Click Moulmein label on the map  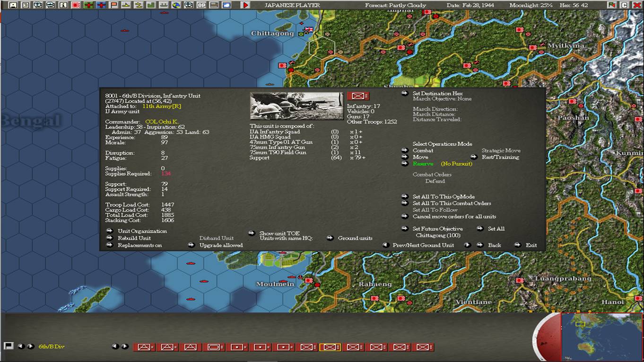pyautogui.click(x=275, y=284)
